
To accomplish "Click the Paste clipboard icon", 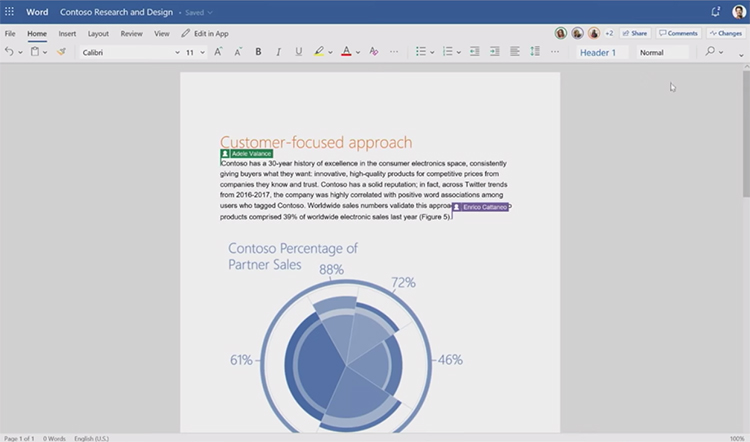I will (35, 52).
